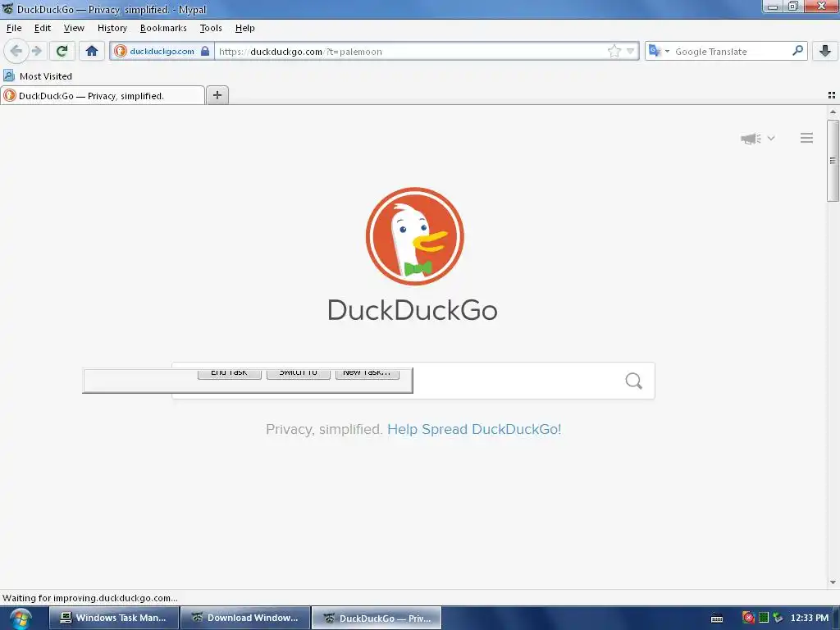
Task: Click the search magnifier in the toolbar search box
Action: pos(797,51)
